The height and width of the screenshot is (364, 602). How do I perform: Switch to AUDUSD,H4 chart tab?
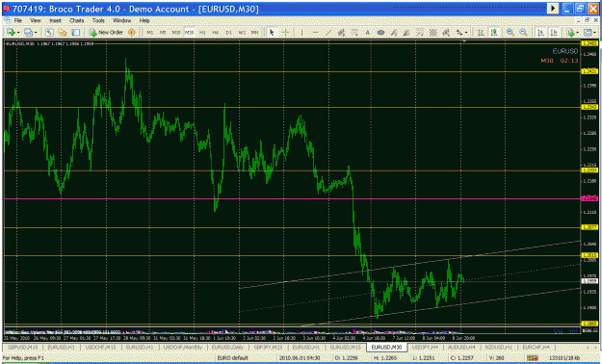[x=461, y=347]
